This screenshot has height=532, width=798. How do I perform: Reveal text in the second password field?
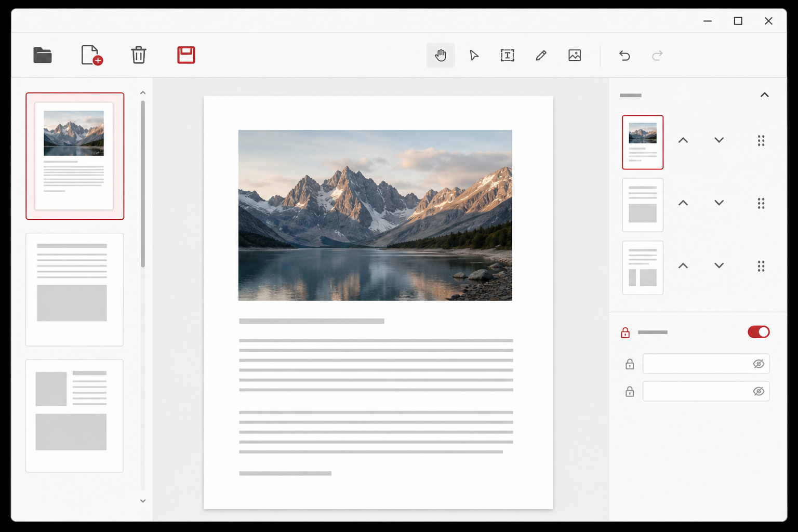(759, 391)
